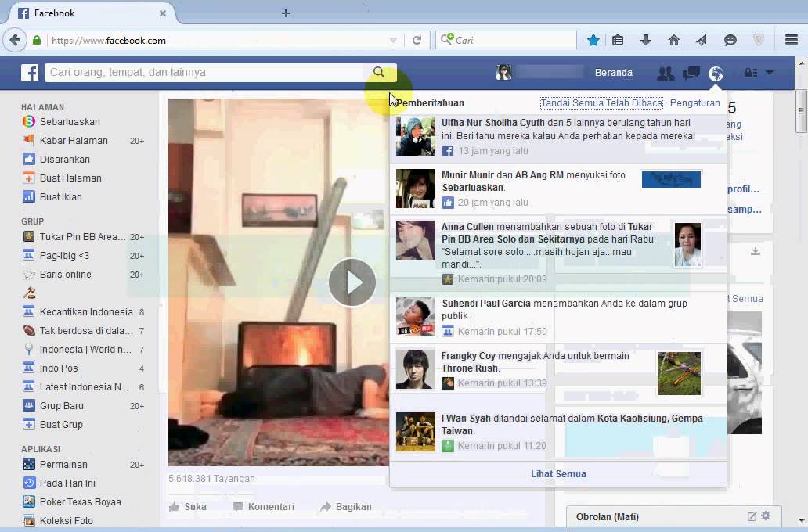Click the notifications globe icon
This screenshot has width=808, height=532.
click(716, 74)
